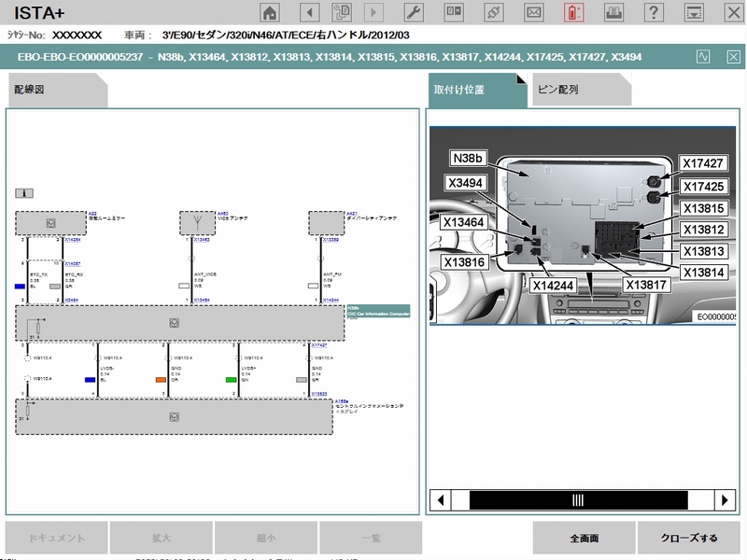Click the X17427 label in the location image

click(x=703, y=163)
